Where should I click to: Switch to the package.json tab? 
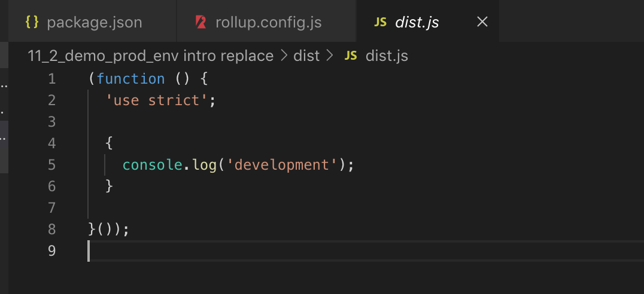(x=94, y=23)
